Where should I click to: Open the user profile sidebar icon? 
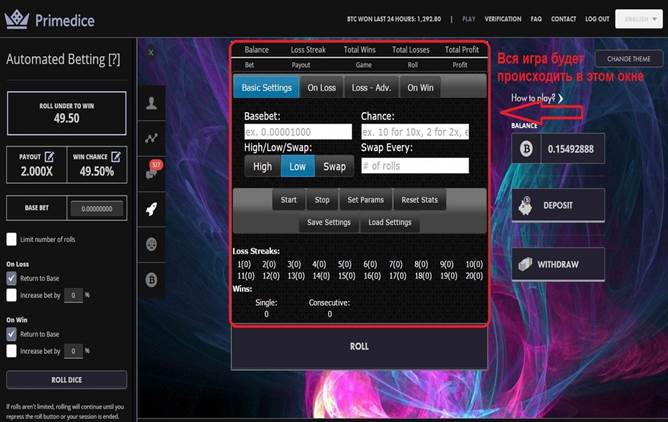pos(151,103)
